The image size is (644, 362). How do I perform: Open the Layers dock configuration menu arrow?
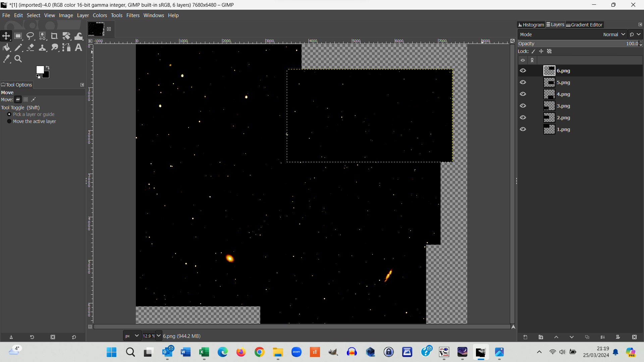(640, 24)
